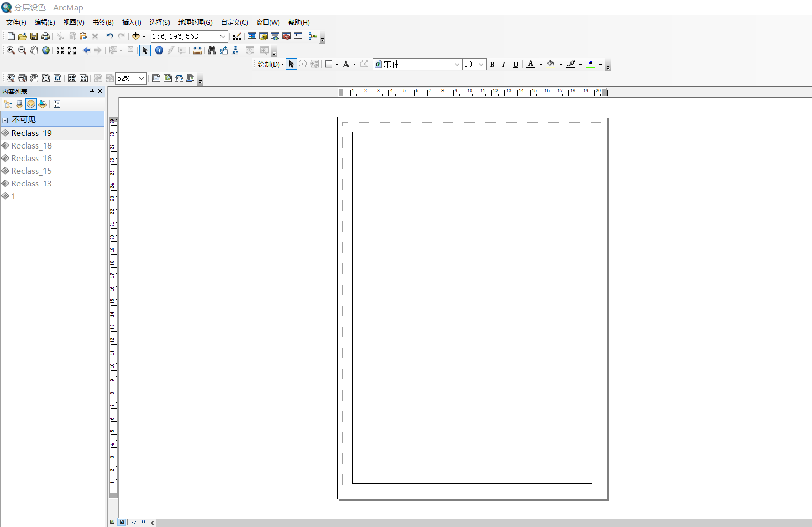The height and width of the screenshot is (527, 812).
Task: Click the Add Data button
Action: 136,36
